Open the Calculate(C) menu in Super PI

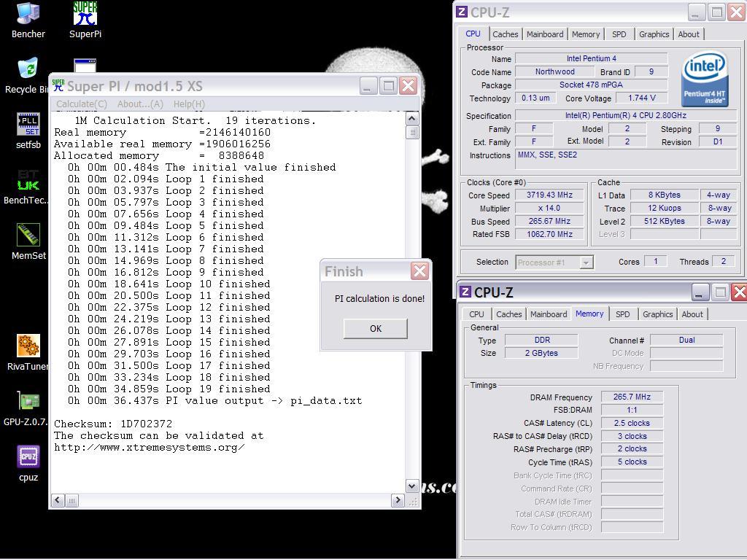coord(82,104)
